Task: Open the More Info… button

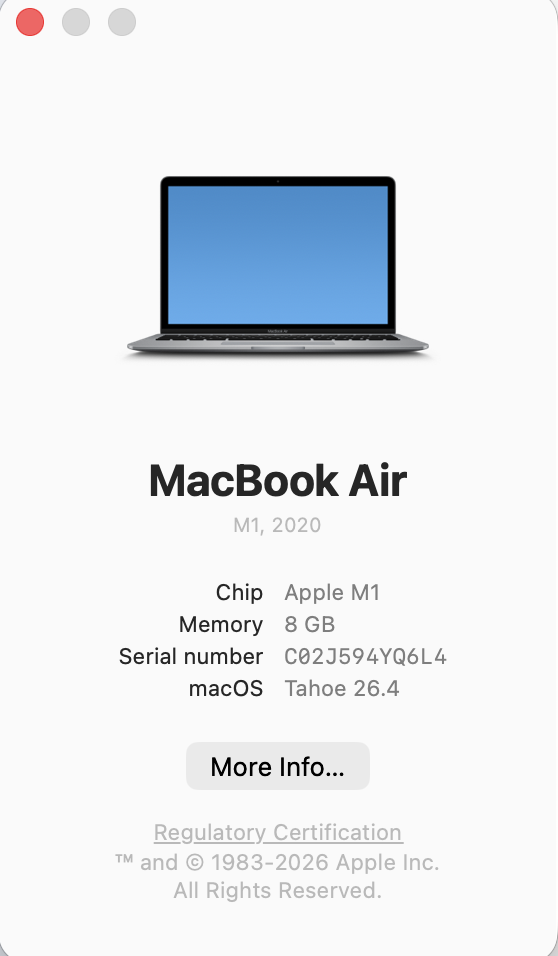Action: (x=277, y=766)
